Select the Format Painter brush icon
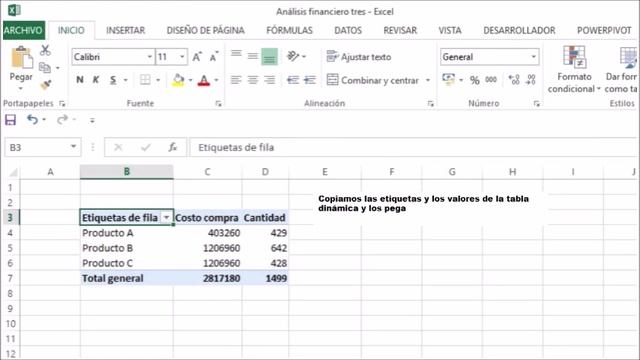The image size is (640, 360). click(x=45, y=84)
